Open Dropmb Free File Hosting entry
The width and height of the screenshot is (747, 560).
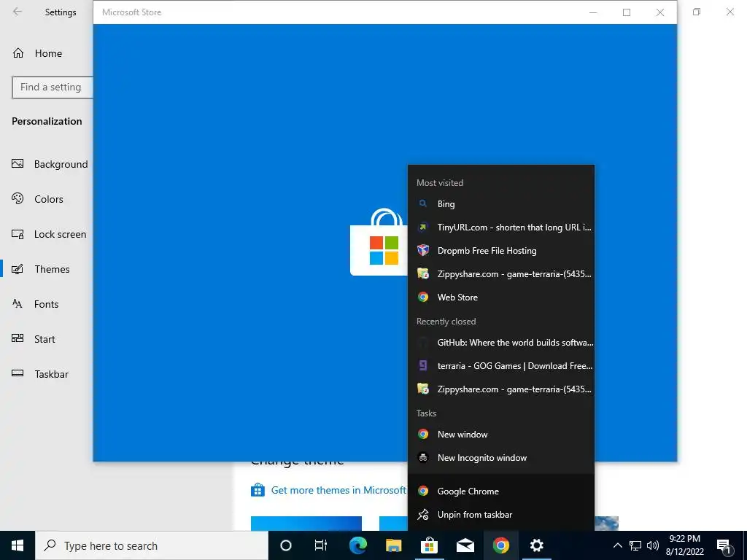click(500, 251)
